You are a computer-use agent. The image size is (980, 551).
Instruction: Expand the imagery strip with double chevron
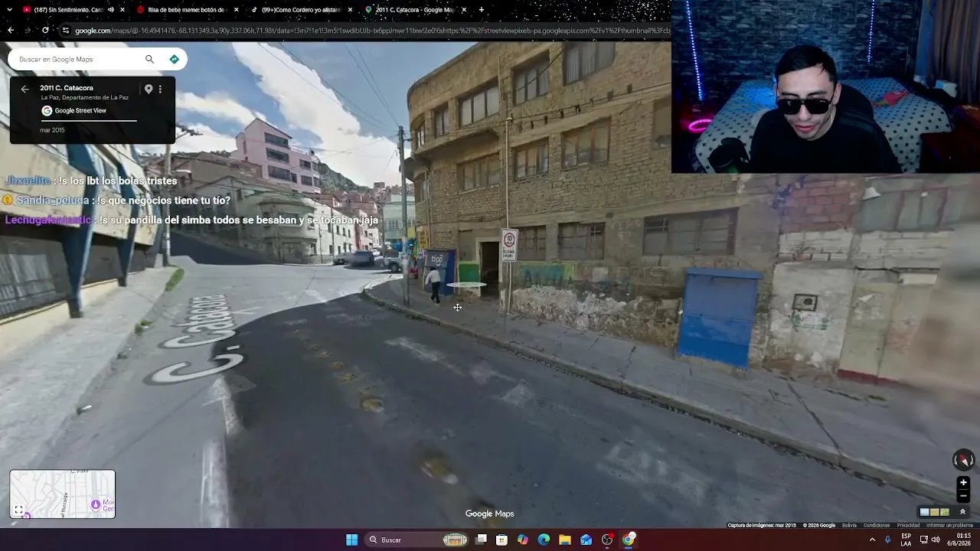click(962, 512)
